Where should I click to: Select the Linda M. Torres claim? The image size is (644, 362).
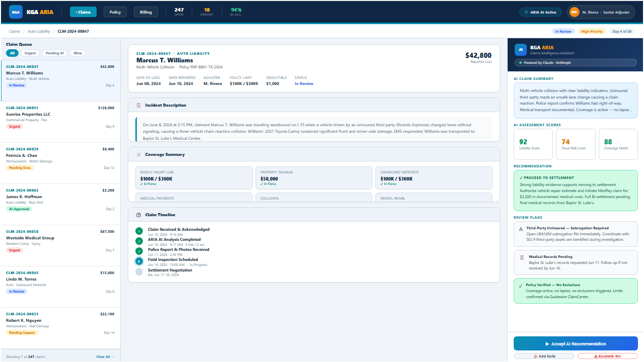(60, 287)
